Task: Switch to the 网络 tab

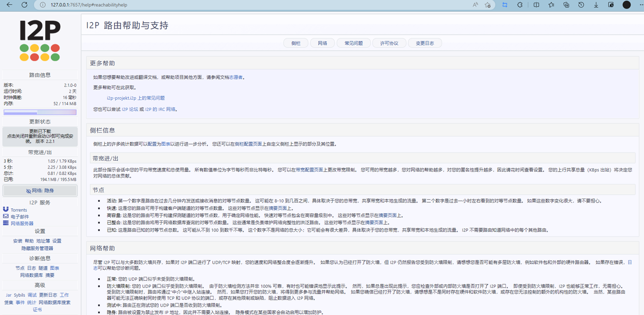Action: [323, 43]
